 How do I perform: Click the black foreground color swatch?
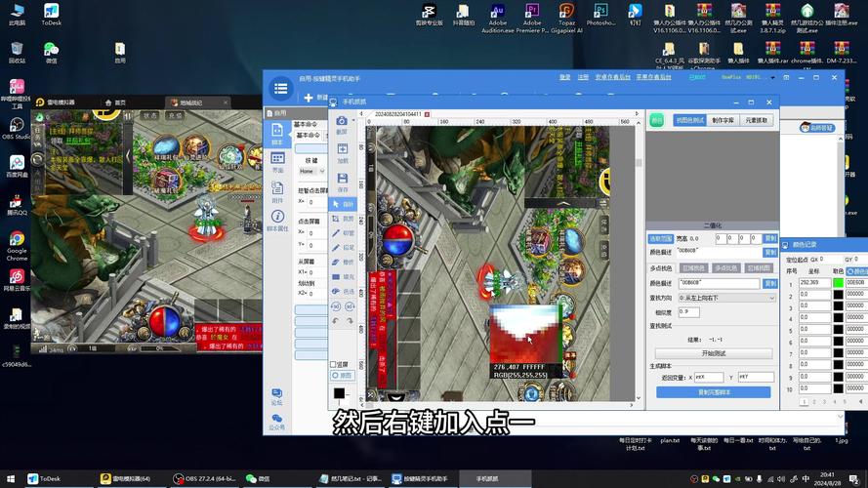tap(339, 392)
